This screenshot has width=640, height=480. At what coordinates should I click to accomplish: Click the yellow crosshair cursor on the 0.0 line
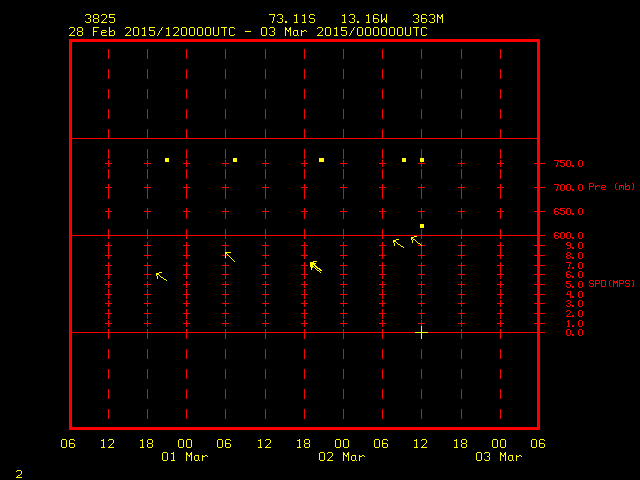422,333
